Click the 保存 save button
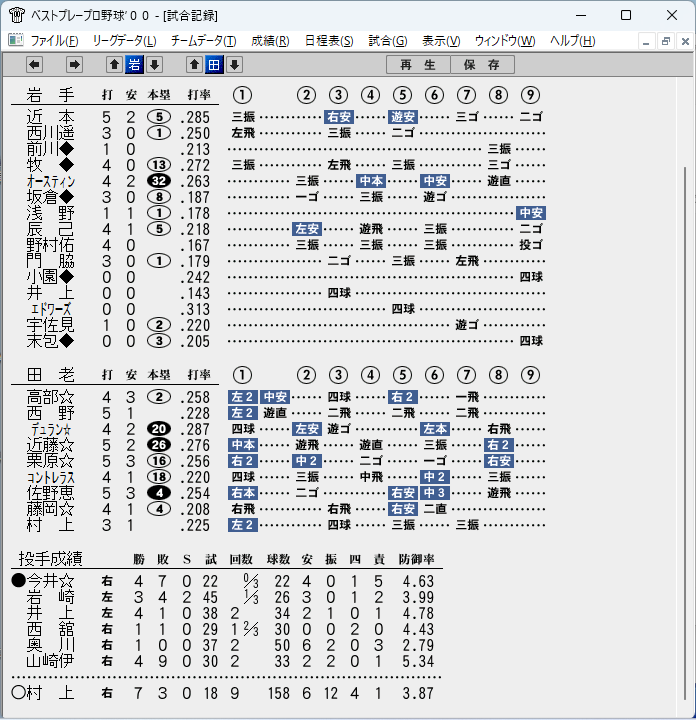The width and height of the screenshot is (696, 720). coord(482,65)
